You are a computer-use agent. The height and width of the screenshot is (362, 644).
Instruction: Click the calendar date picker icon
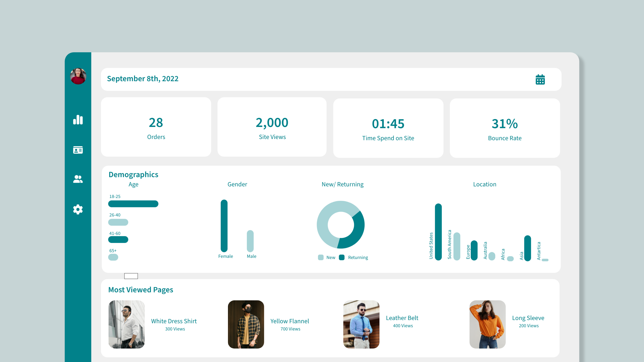pos(540,80)
